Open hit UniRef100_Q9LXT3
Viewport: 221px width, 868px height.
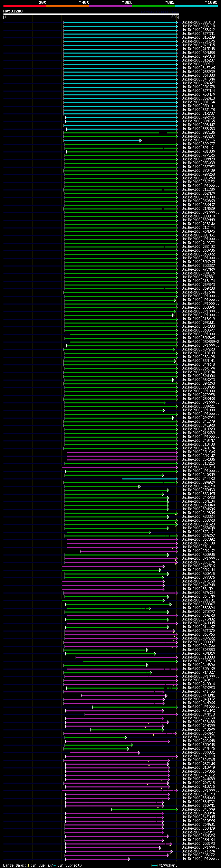pyautogui.click(x=198, y=22)
